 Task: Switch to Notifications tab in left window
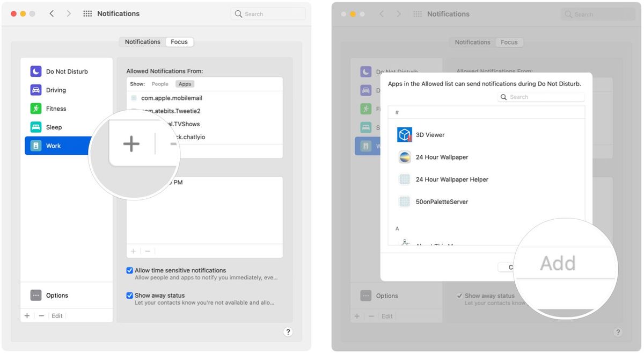pyautogui.click(x=143, y=42)
